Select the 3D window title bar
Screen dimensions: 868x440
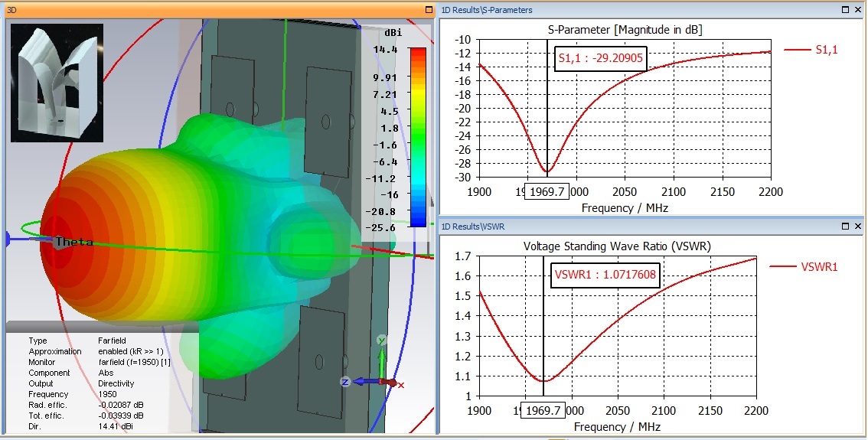tap(219, 10)
